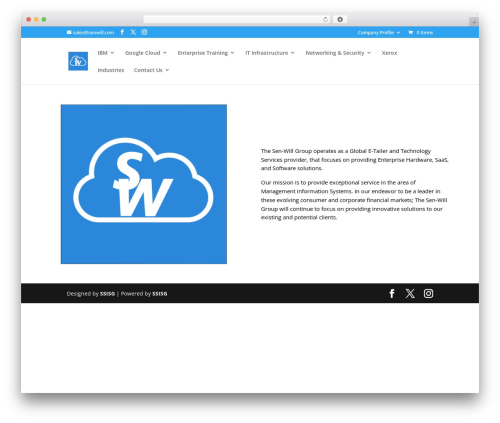Expand the IT Infrastructure menu

point(270,53)
